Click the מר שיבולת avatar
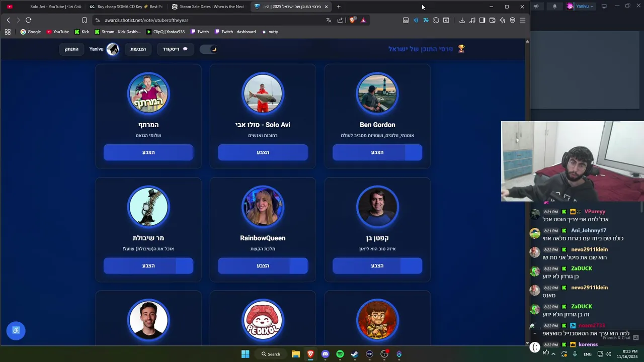Screen dimensions: 644x362 tap(148, 207)
